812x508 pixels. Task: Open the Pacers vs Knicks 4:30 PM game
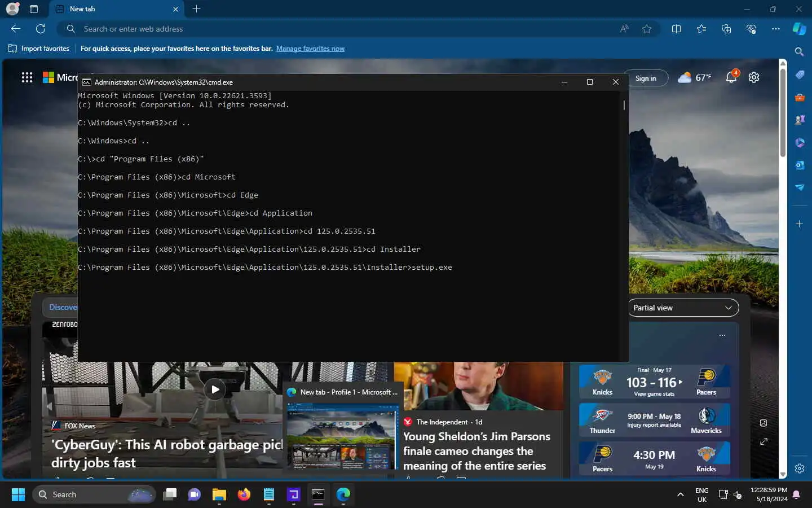point(655,458)
